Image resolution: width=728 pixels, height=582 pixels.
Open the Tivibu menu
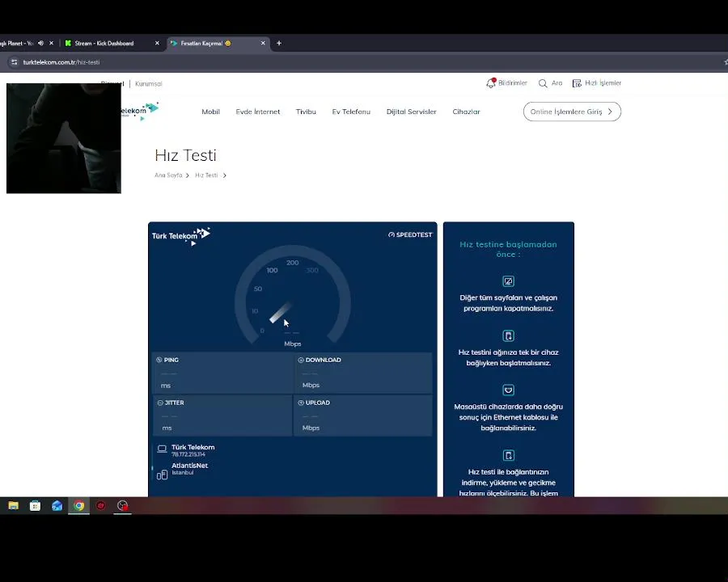(x=306, y=112)
